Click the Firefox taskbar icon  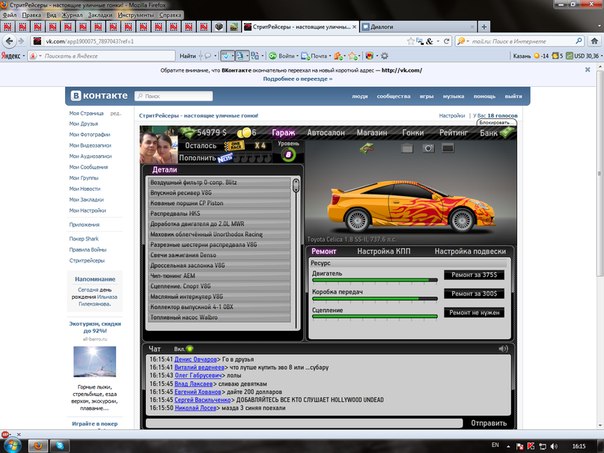click(38, 446)
